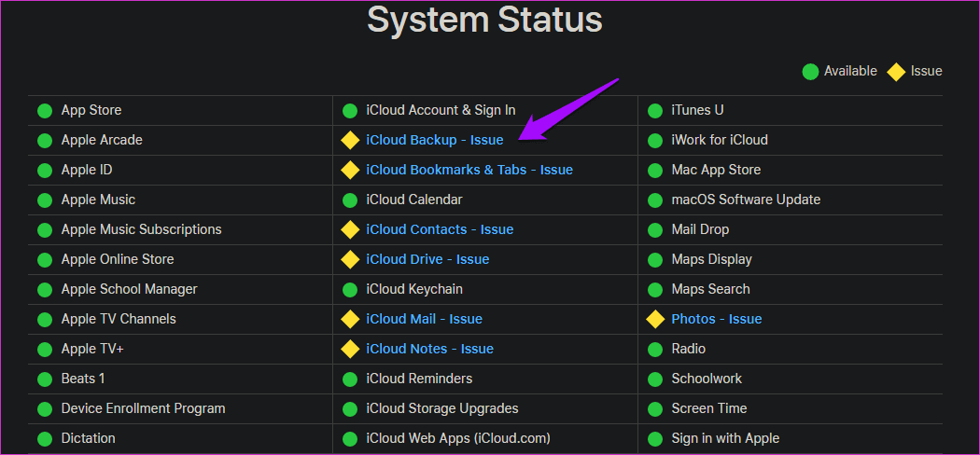Click green status dot beside Mac App Store
Viewport: 980px width, 455px height.
pyautogui.click(x=655, y=171)
